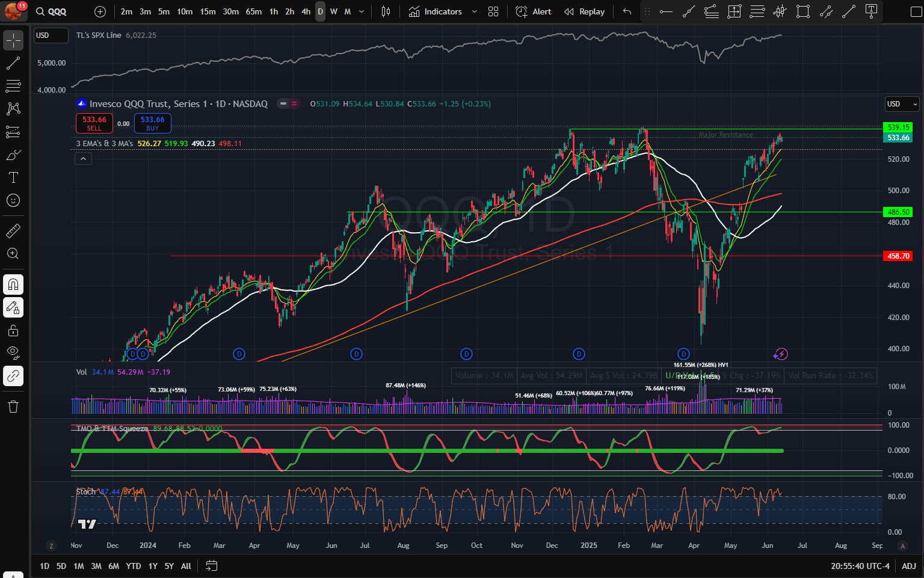The image size is (924, 578).
Task: Toggle the gray dash icon beside NASDAQ
Action: pyautogui.click(x=282, y=103)
